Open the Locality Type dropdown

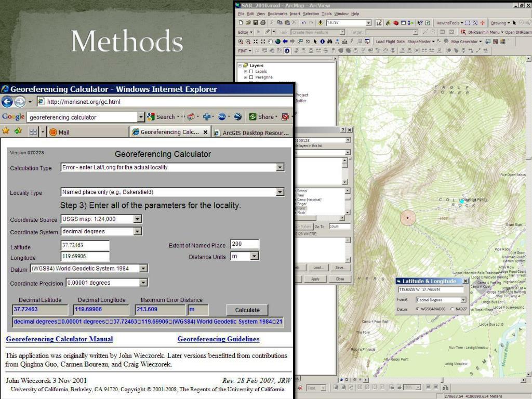pos(280,192)
